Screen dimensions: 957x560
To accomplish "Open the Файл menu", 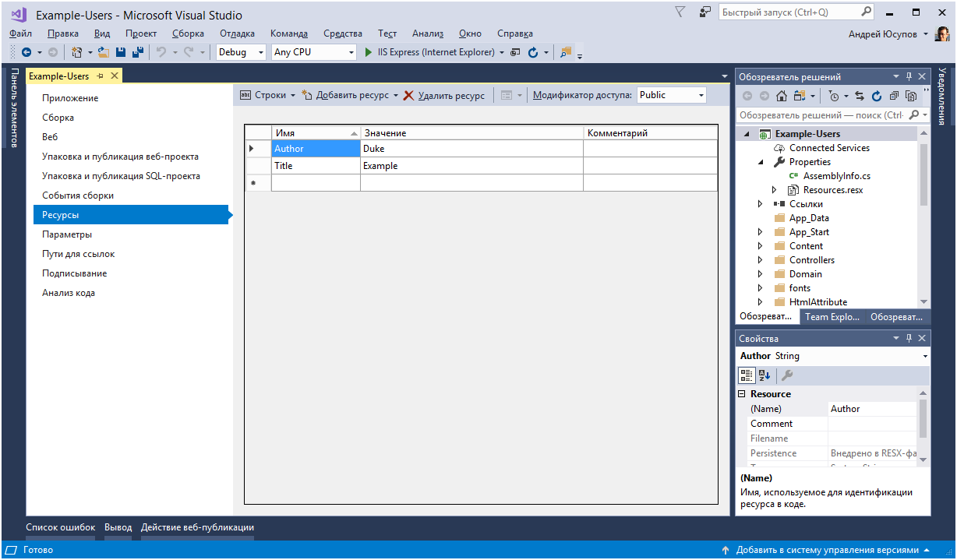I will [x=21, y=33].
